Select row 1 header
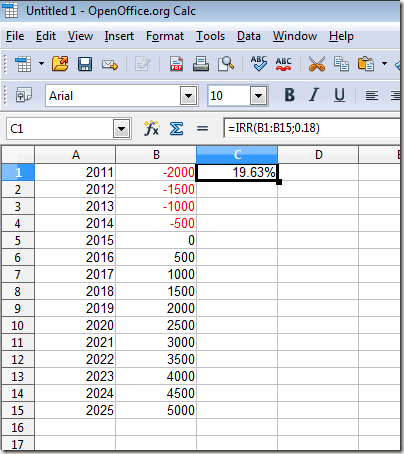This screenshot has height=454, width=404. tap(18, 172)
